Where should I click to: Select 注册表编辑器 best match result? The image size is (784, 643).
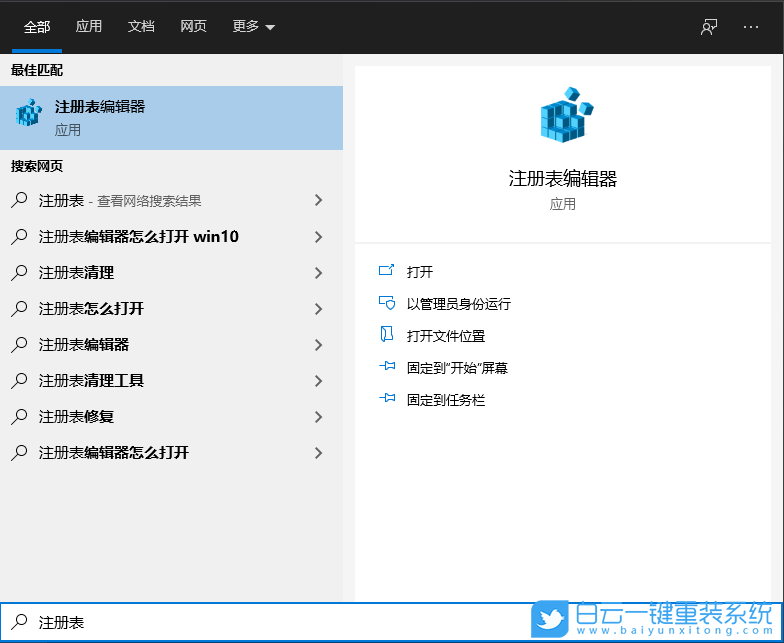tap(172, 118)
